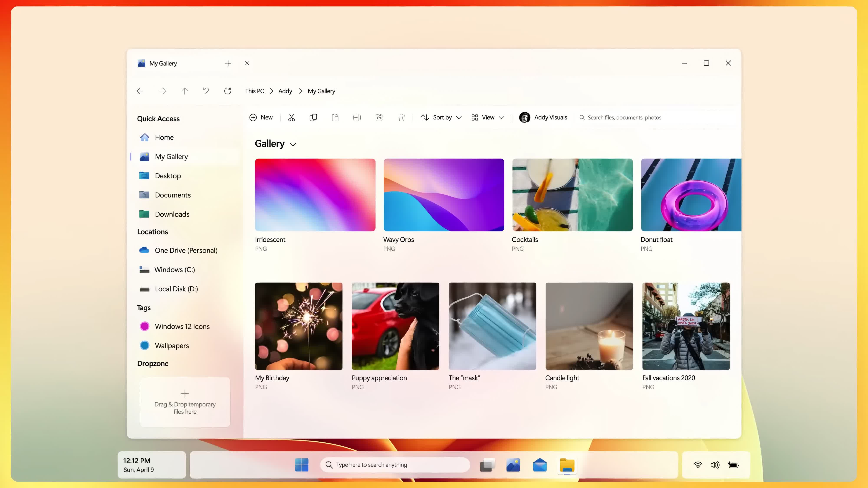Viewport: 868px width, 488px height.
Task: Click the Windows Start logo in taskbar
Action: (302, 465)
